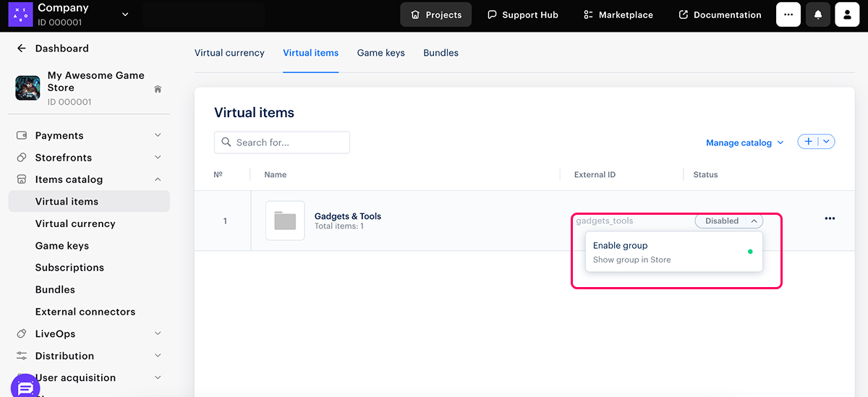Go to Subscriptions in sidebar
Image resolution: width=868 pixels, height=397 pixels.
tap(69, 268)
